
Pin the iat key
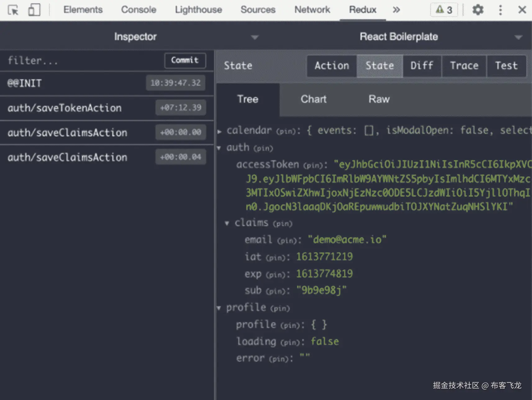coord(275,258)
